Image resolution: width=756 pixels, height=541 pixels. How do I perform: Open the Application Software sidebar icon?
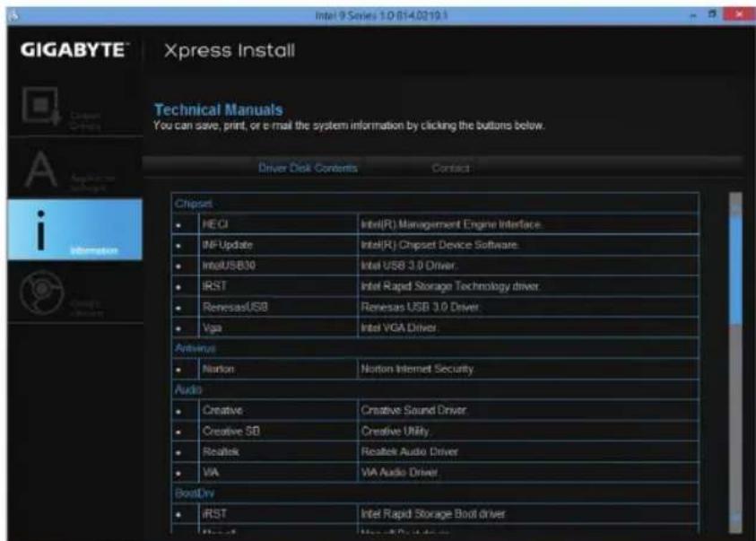(40, 169)
